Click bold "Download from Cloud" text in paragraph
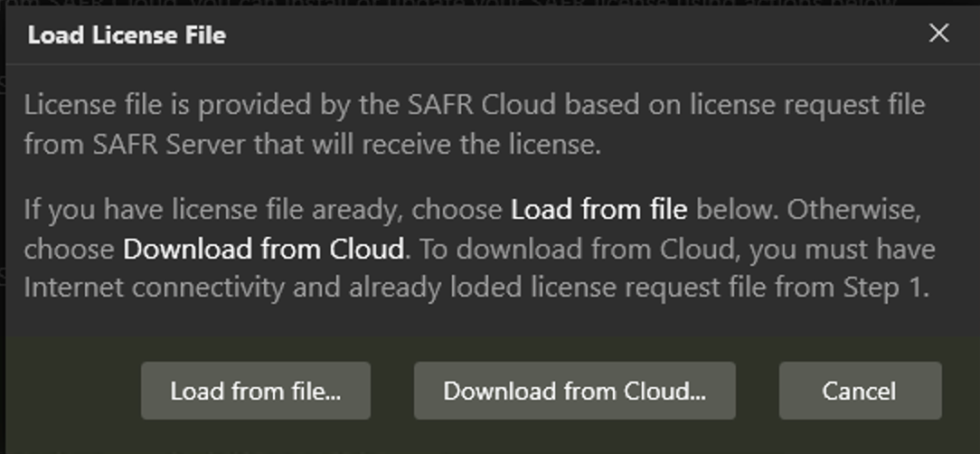Image resolution: width=980 pixels, height=454 pixels. click(x=263, y=249)
